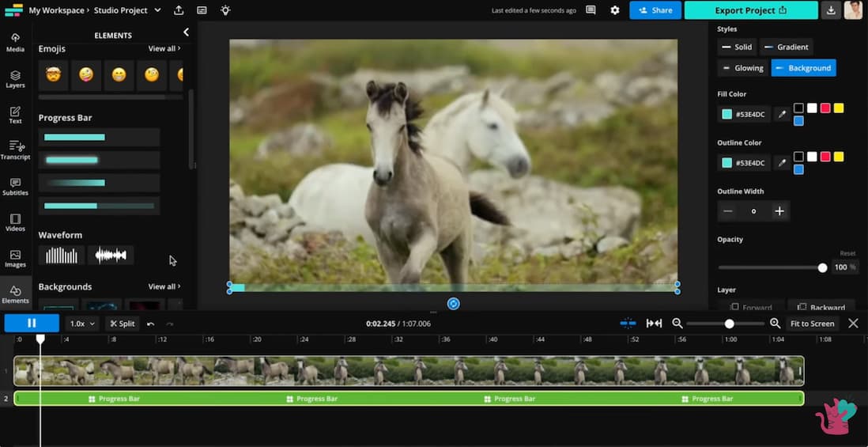Click the settings gear icon
Viewport: 868px width, 447px height.
(615, 10)
